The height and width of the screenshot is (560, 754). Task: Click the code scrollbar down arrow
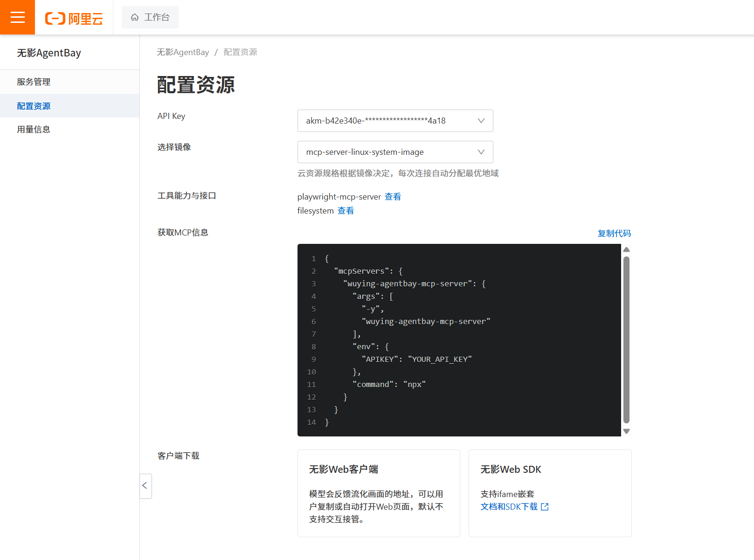pos(626,431)
